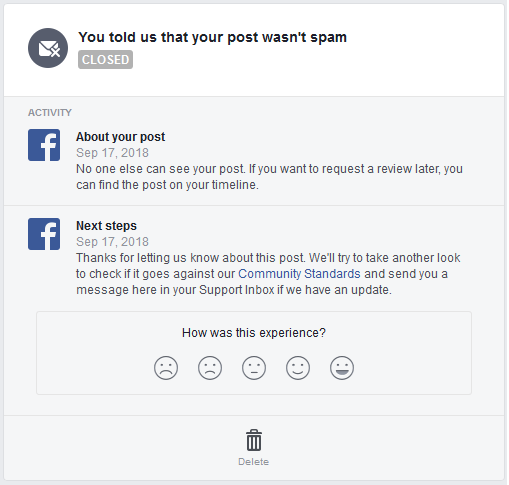Choose the slightly dissatisfied face rating
The height and width of the screenshot is (485, 509).
(x=210, y=368)
